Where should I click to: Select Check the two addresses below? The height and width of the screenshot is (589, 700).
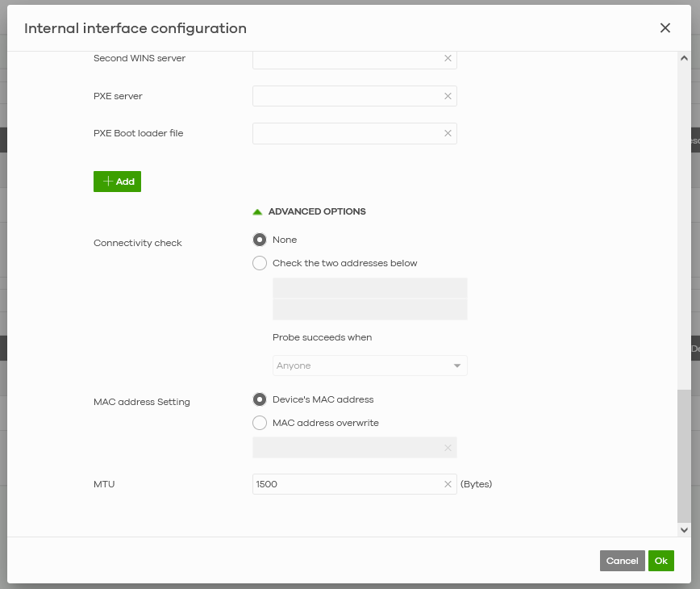click(260, 263)
